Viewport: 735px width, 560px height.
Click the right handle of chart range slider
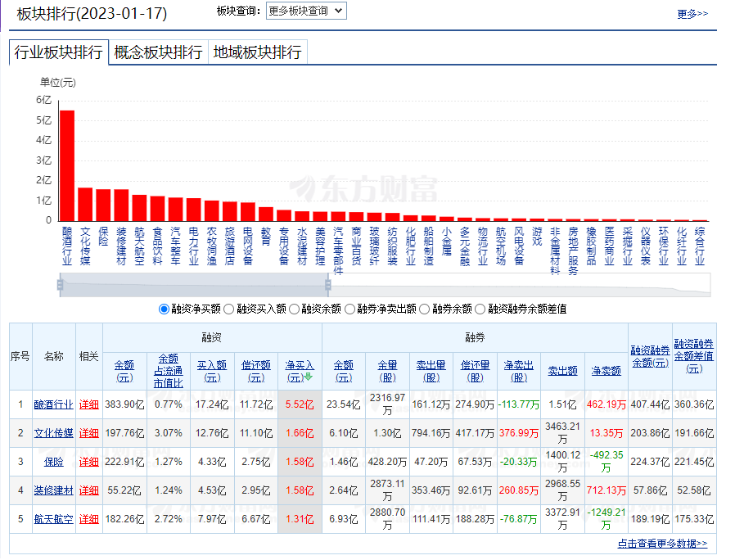pyautogui.click(x=328, y=284)
